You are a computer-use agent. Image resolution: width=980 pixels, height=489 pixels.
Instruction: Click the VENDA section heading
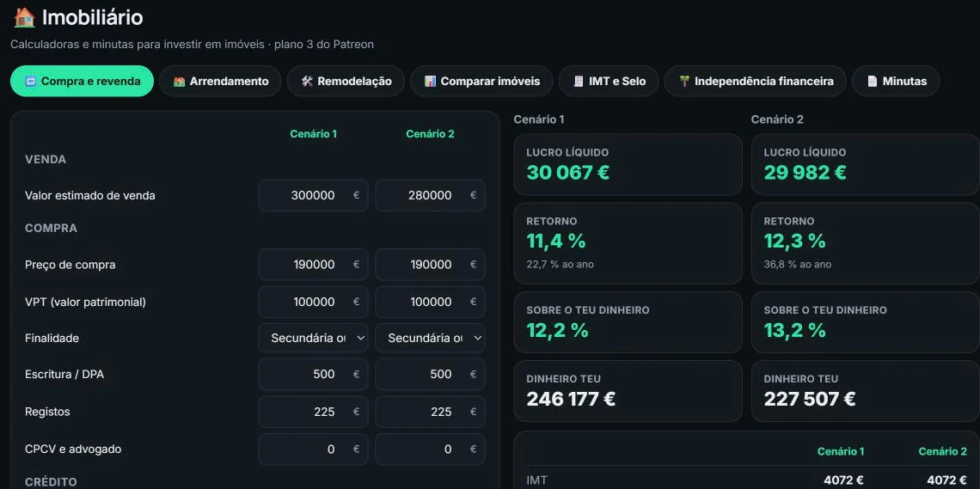[46, 159]
